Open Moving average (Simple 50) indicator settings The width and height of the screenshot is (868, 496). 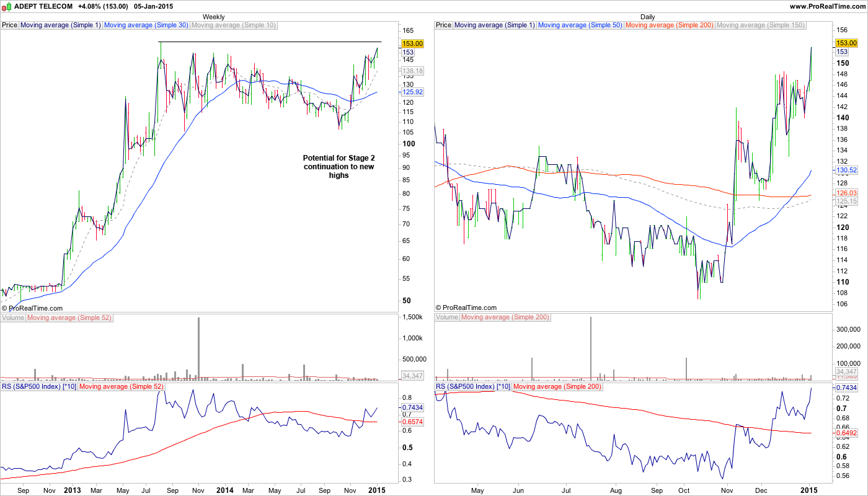(x=581, y=25)
